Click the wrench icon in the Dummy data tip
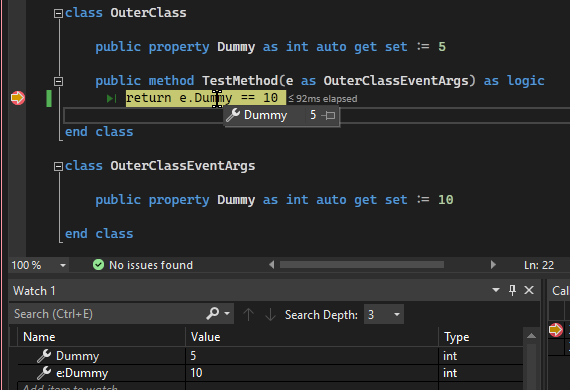This screenshot has width=570, height=390. [233, 115]
